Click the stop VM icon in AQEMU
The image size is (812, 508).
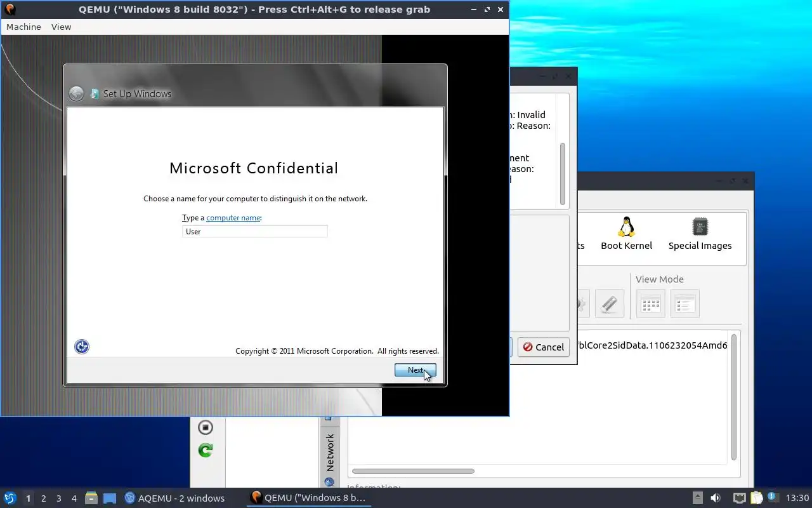click(205, 427)
